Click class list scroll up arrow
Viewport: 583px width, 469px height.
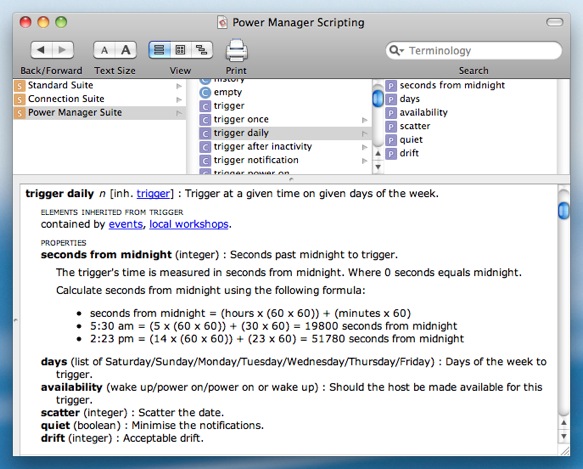(378, 153)
